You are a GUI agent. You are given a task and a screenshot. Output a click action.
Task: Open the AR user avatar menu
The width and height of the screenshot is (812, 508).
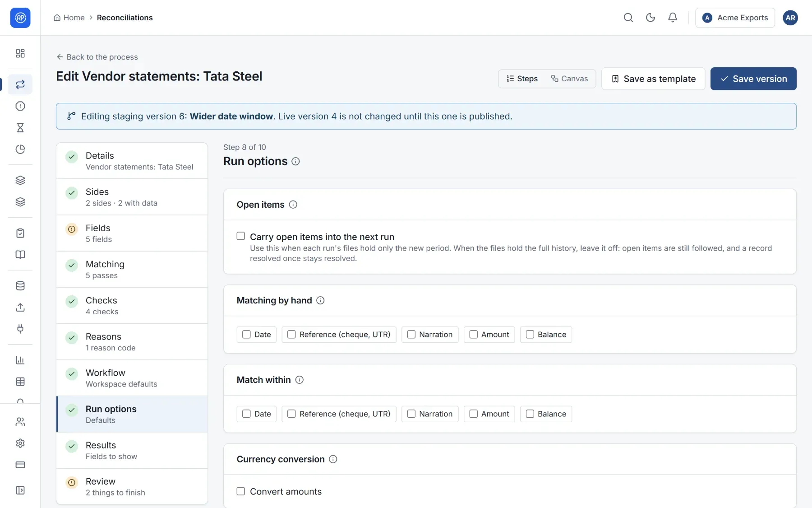coord(790,18)
